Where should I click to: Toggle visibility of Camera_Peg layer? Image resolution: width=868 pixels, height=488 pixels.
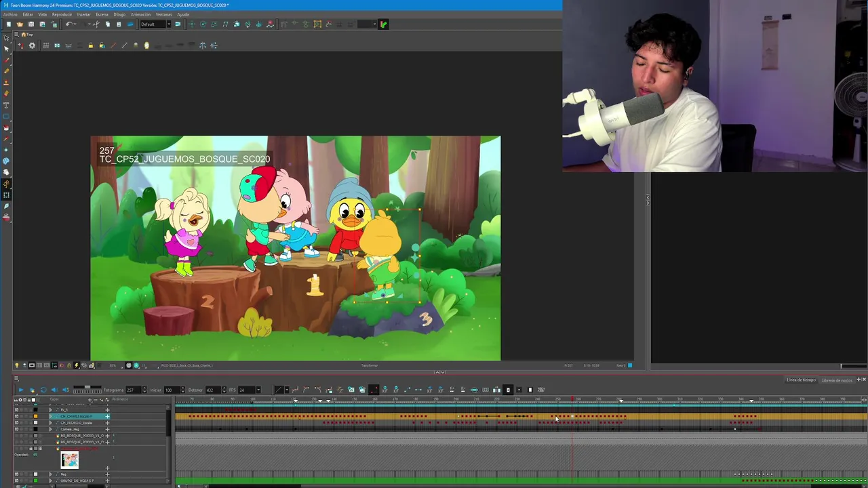click(17, 429)
